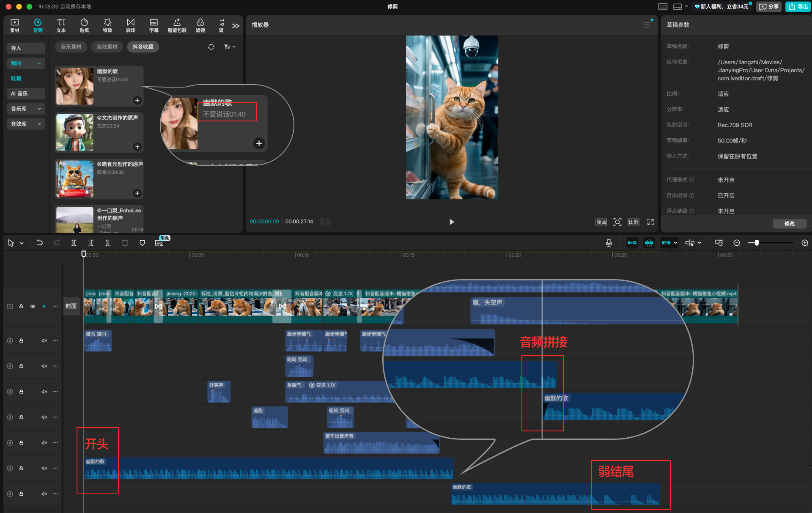Mute the first 喵呜 猫叫 audio track
This screenshot has height=513, width=812.
point(44,341)
